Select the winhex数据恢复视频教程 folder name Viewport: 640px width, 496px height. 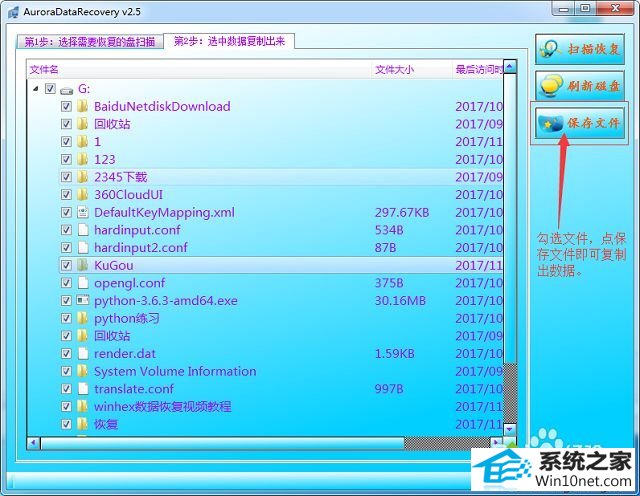[x=162, y=407]
